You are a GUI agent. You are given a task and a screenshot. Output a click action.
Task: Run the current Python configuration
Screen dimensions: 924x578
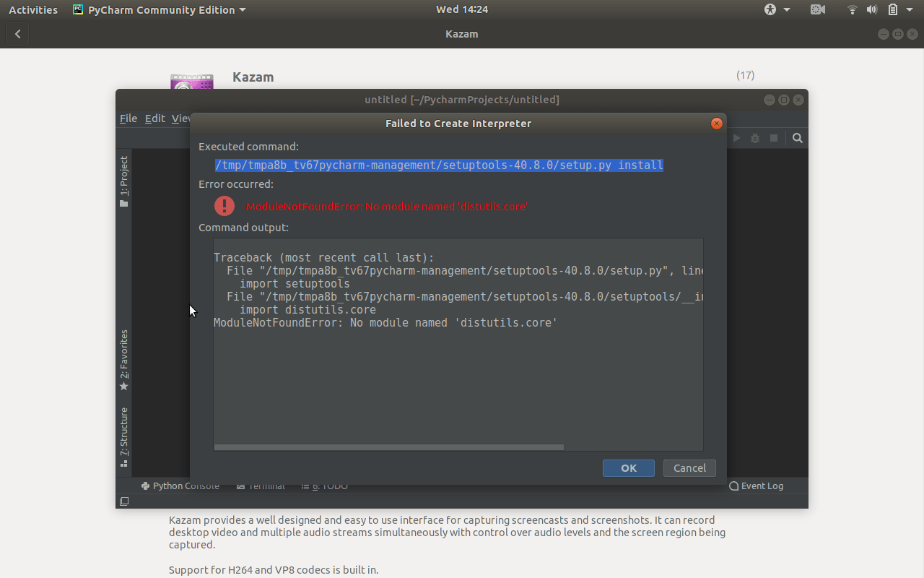[x=736, y=137]
